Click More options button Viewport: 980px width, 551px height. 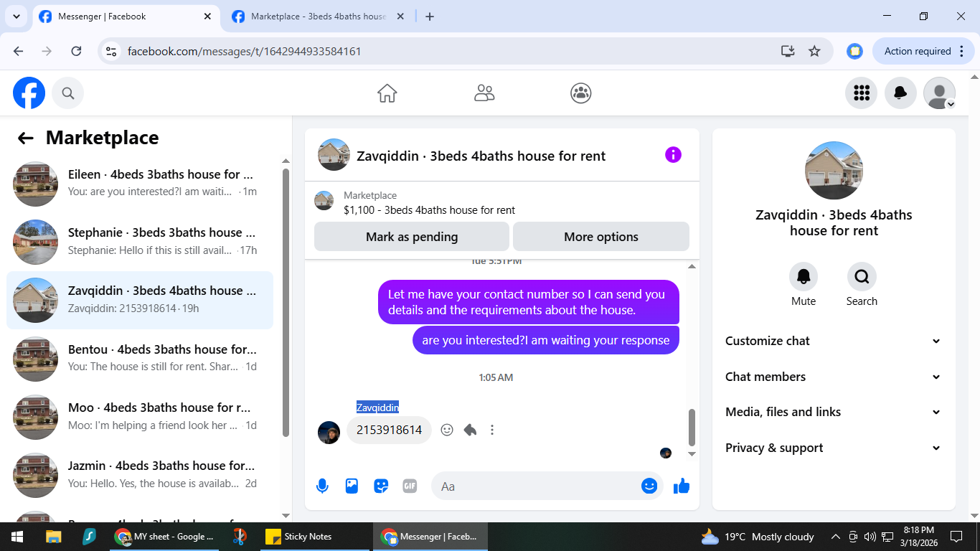[x=601, y=237]
